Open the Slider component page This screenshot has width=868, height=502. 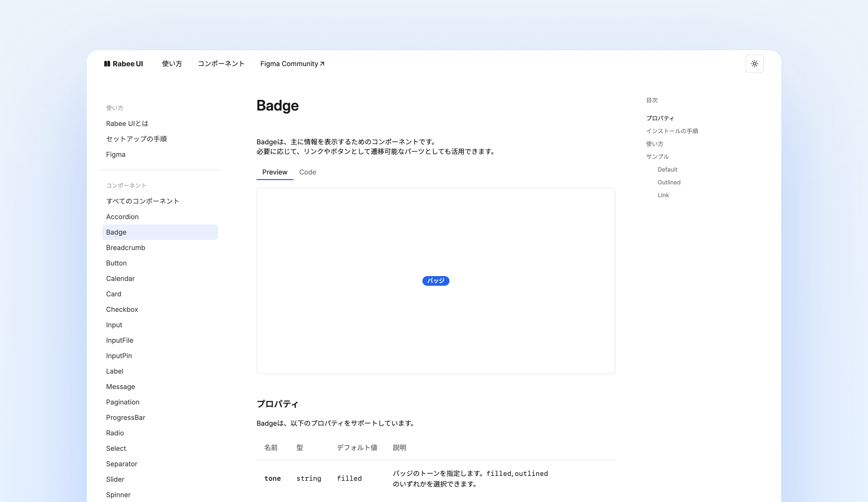point(115,479)
